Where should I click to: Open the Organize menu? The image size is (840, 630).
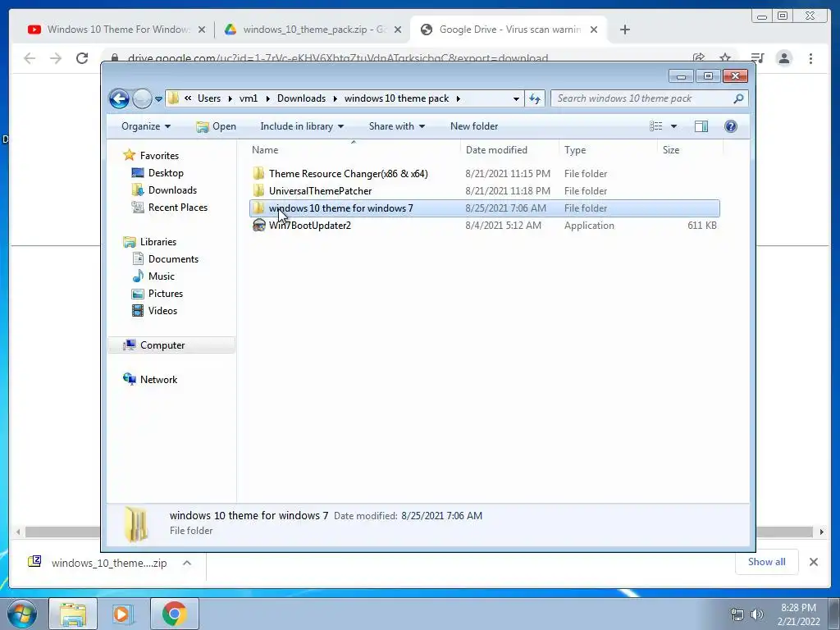(x=146, y=126)
